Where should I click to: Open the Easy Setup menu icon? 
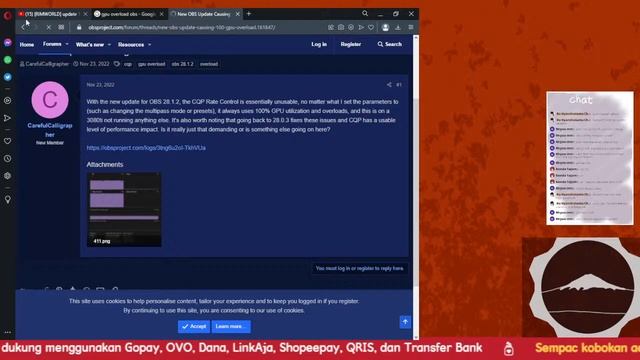pyautogui.click(x=411, y=27)
